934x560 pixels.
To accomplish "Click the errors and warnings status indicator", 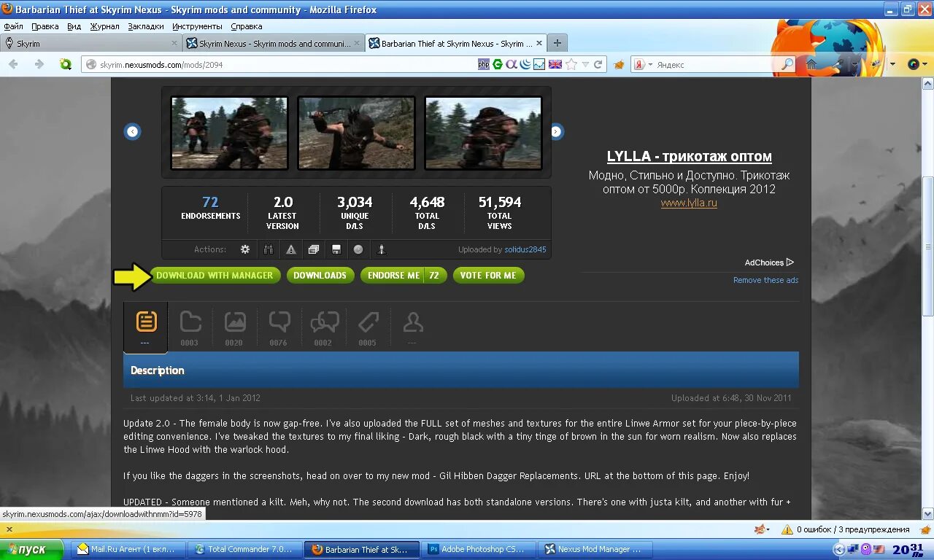I will point(846,529).
